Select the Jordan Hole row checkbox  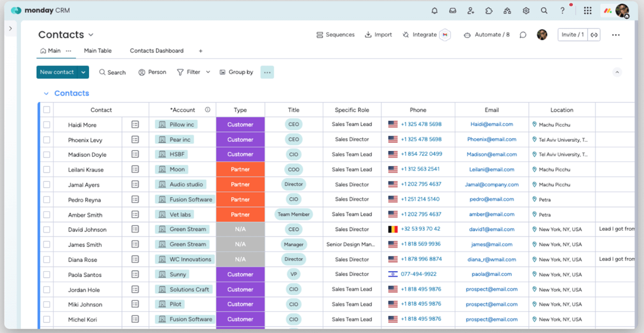click(47, 290)
